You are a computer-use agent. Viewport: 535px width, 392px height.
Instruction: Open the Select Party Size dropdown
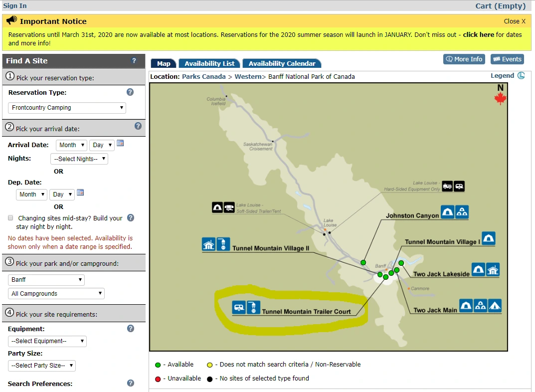[x=41, y=366]
